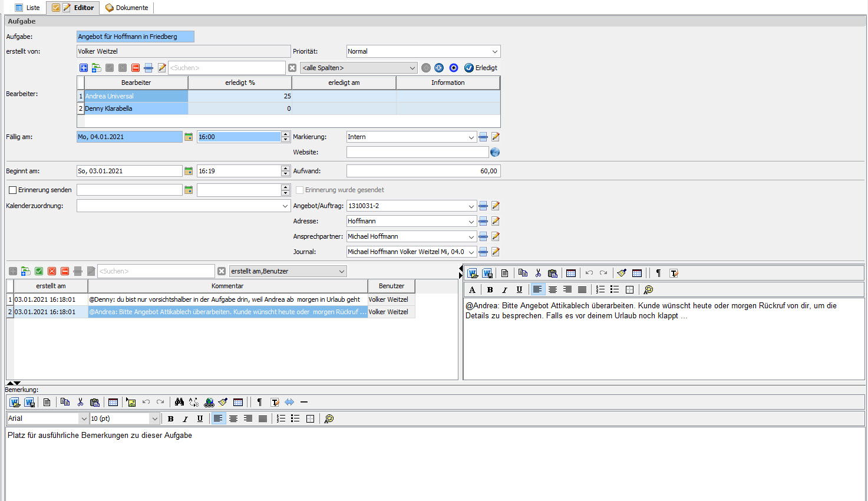This screenshot has width=868, height=501.
Task: Increase Fällig am time with stepper up arrow
Action: pos(286,134)
